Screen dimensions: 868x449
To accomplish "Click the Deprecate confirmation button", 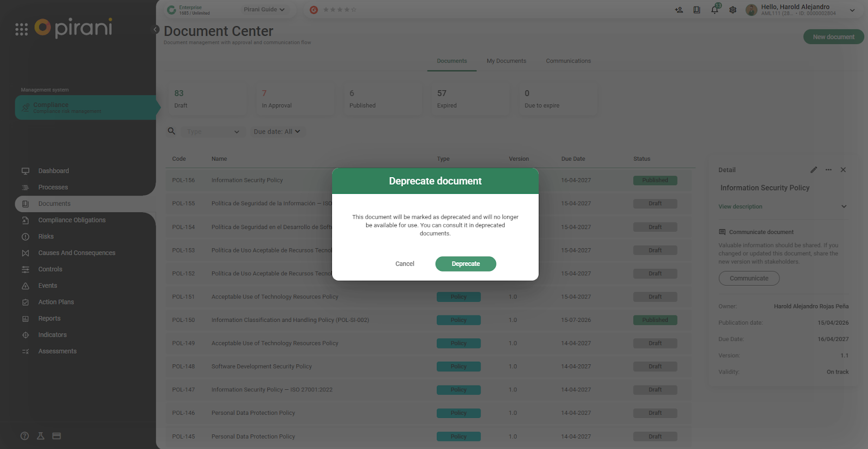I will (465, 264).
